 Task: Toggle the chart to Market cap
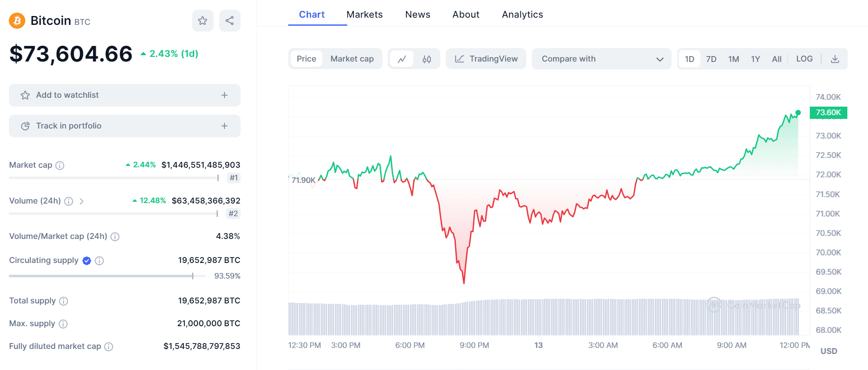pos(352,59)
